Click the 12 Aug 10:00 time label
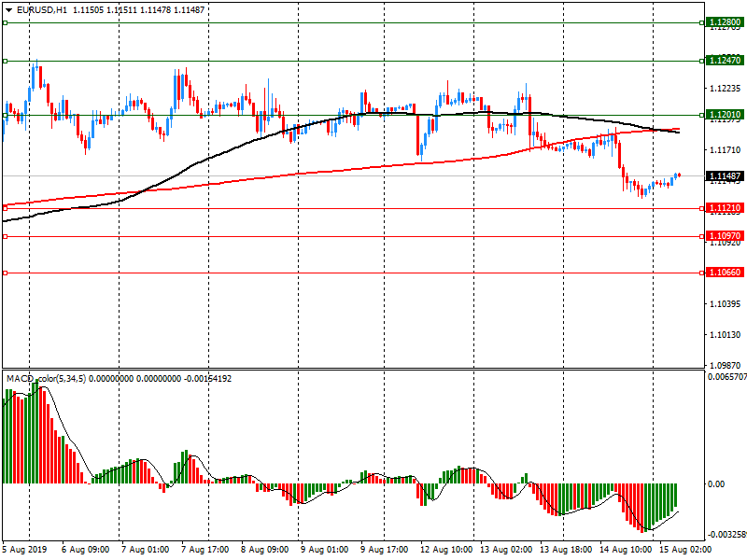Image resolution: width=747 pixels, height=560 pixels. point(446,550)
